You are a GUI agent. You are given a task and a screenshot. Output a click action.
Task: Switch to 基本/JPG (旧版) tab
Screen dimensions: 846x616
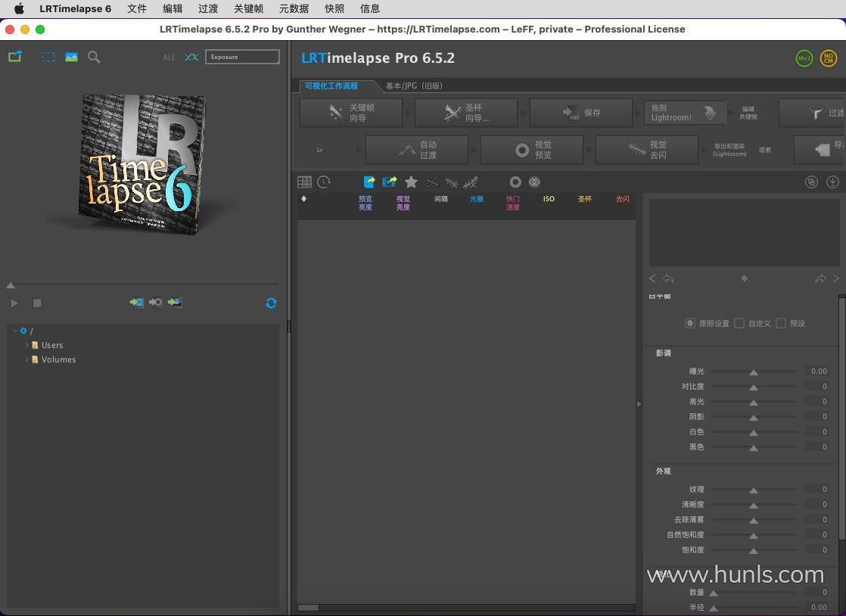tap(414, 86)
